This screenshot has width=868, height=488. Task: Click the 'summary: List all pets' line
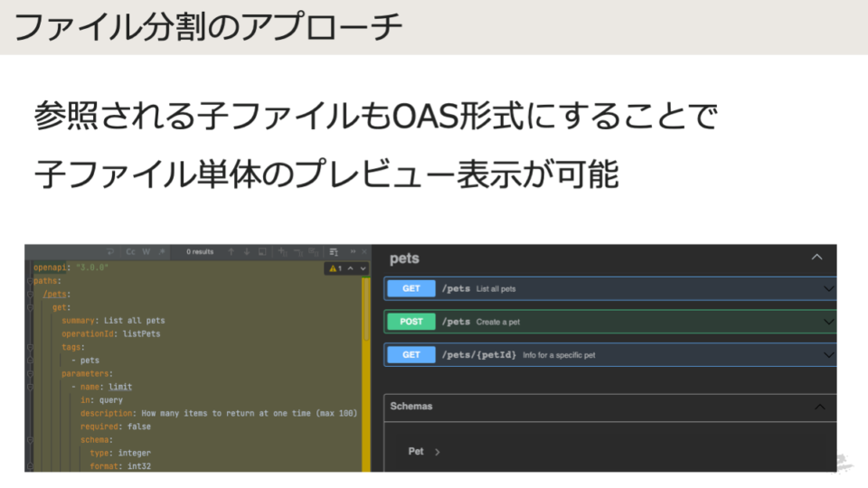tap(114, 321)
